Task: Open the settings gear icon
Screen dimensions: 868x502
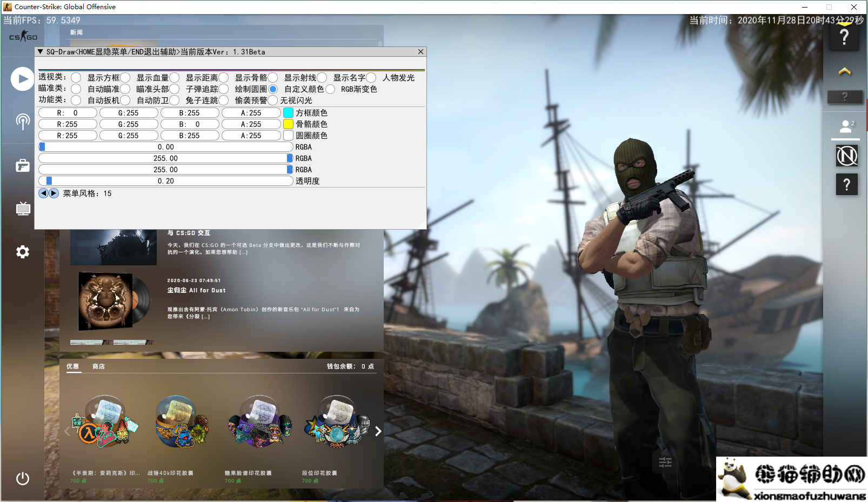Action: coord(23,252)
